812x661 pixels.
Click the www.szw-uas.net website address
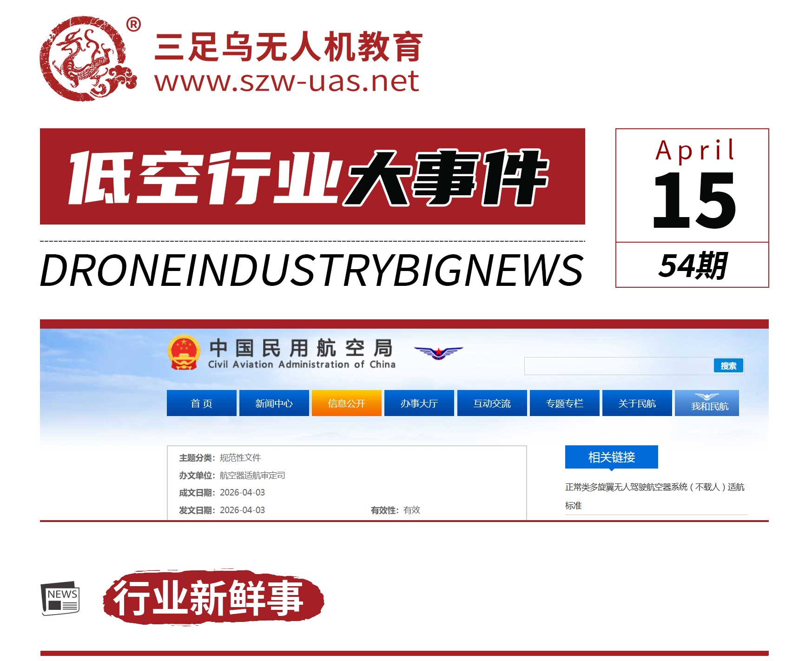click(287, 81)
